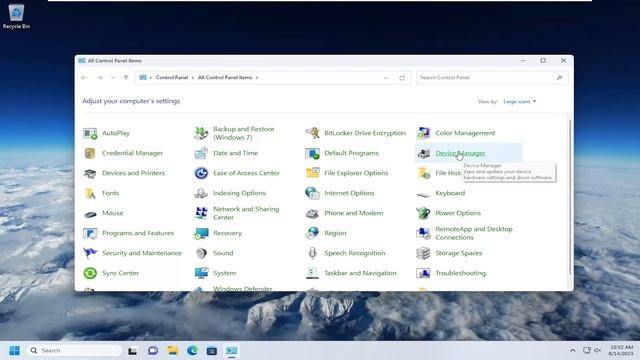The width and height of the screenshot is (640, 360).
Task: Launch File Explorer from taskbar
Action: [x=173, y=351]
